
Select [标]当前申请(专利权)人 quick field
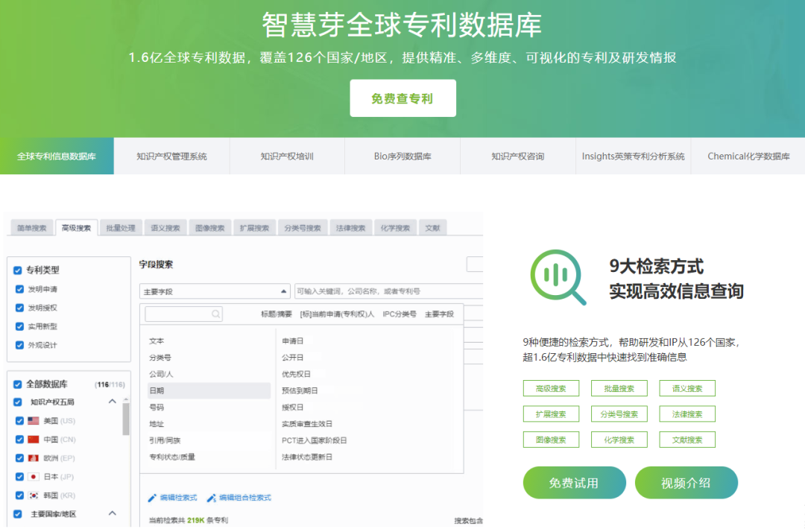click(x=338, y=314)
